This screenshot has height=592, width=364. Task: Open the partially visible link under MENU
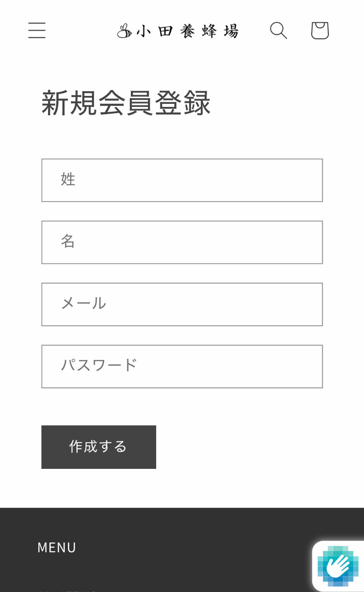pyautogui.click(x=67, y=590)
